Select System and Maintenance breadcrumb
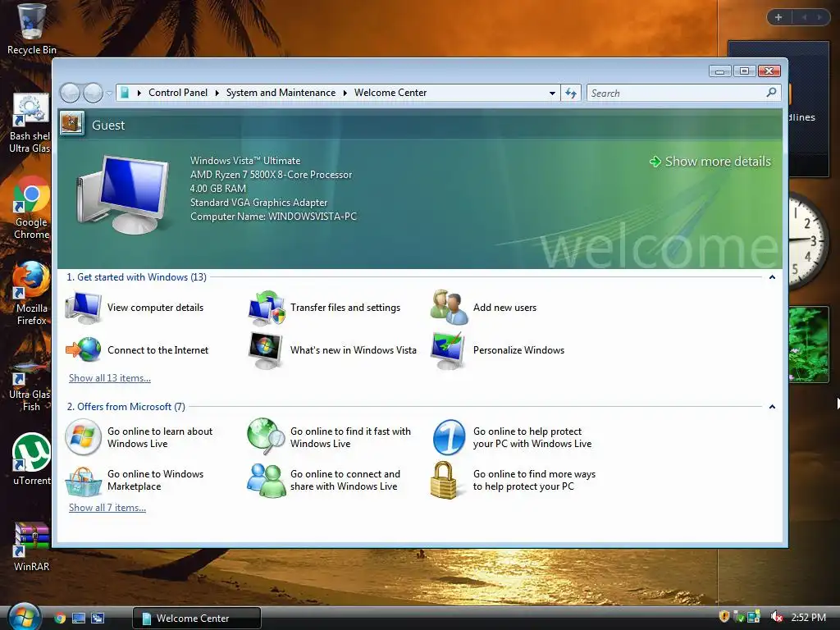840x630 pixels. (x=281, y=93)
